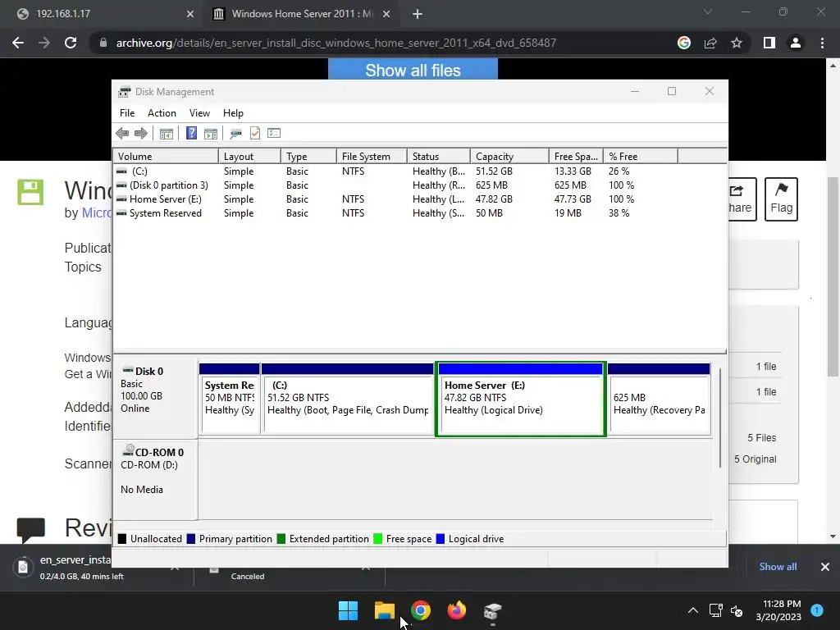This screenshot has height=630, width=840.
Task: Open Firefox from taskbar
Action: pos(456,610)
